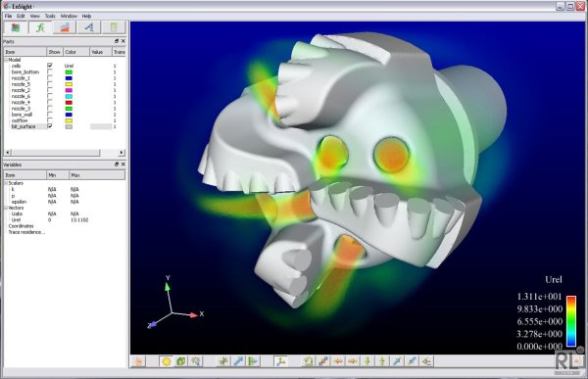Collapse the Model tree node
Viewport: 588px width, 379px height.
coord(6,60)
